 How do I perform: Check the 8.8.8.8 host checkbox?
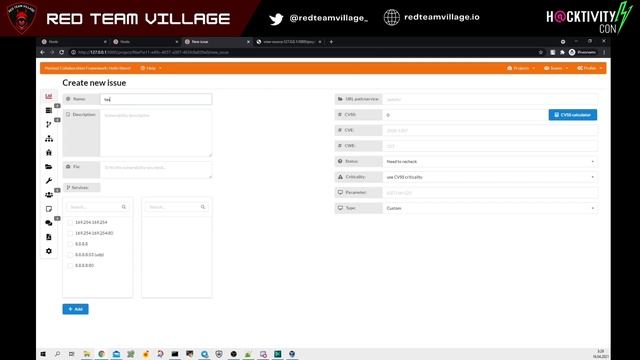click(70, 244)
